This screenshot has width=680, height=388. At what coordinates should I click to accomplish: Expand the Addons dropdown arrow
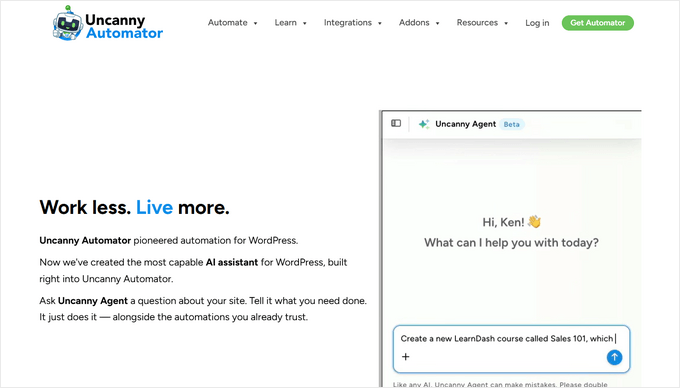click(x=438, y=23)
